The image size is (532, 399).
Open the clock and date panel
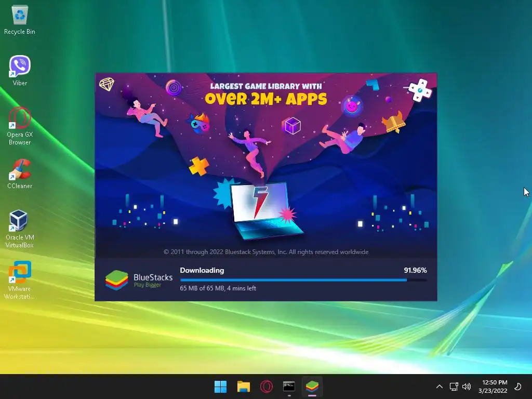[x=493, y=387]
